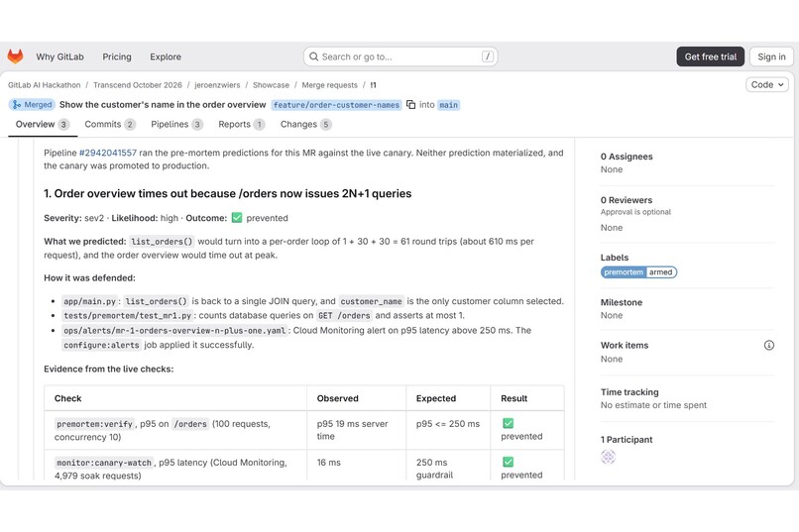
Task: Click the GitLab fox logo
Action: click(15, 56)
